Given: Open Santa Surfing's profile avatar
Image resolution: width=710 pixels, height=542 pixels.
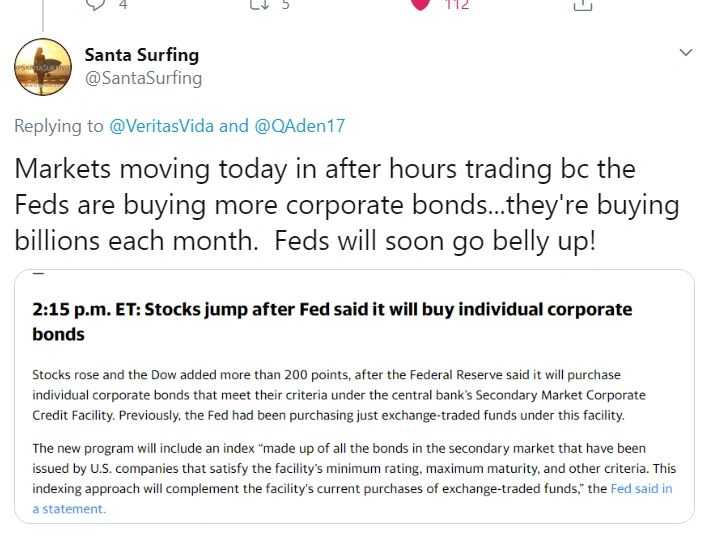Looking at the screenshot, I should (42, 66).
